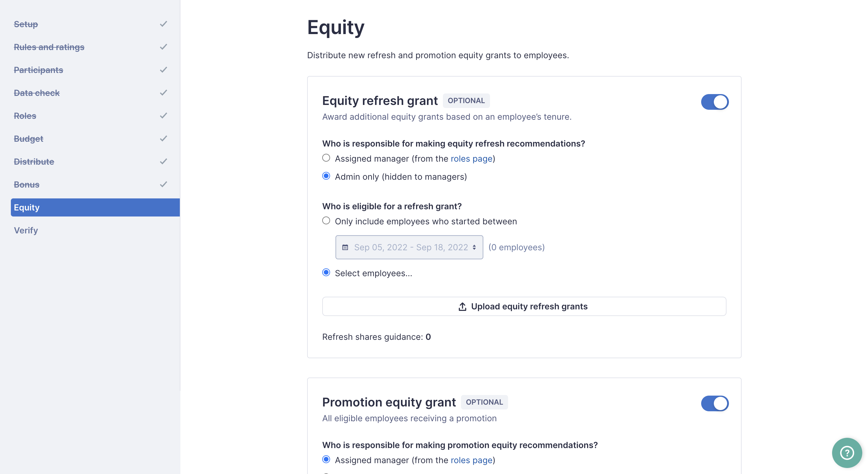The image size is (868, 474).
Task: Expand the date range stepper arrows
Action: [x=474, y=247]
